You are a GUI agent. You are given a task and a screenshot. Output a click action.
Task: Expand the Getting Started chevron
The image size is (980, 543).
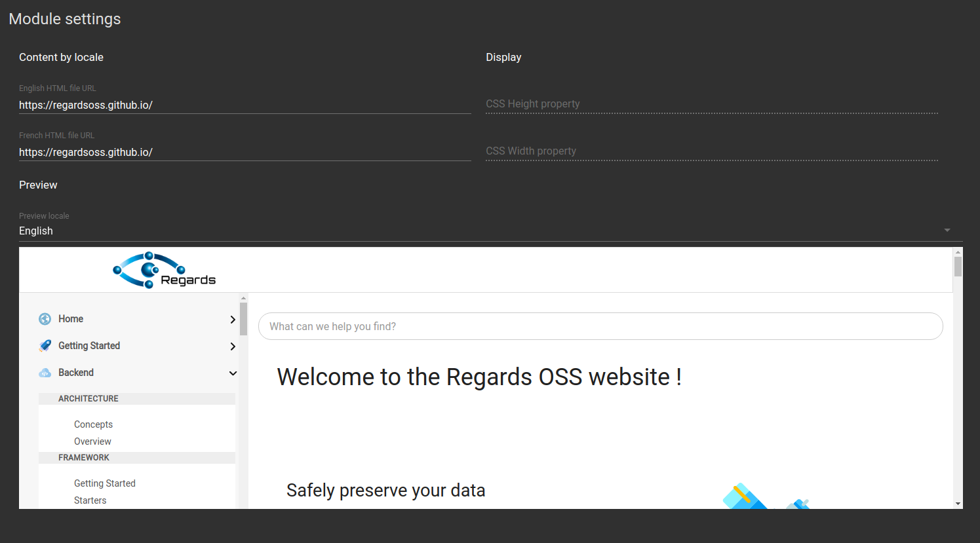coord(233,346)
